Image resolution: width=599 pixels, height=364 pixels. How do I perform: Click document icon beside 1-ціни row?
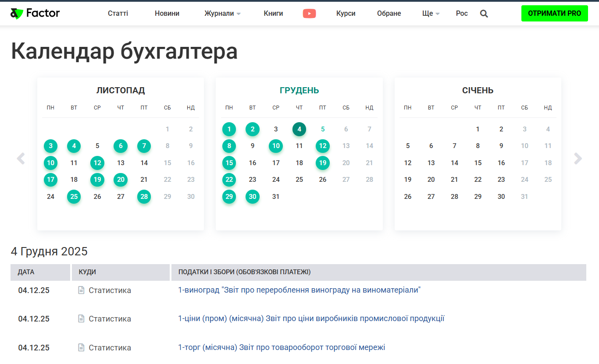click(81, 318)
